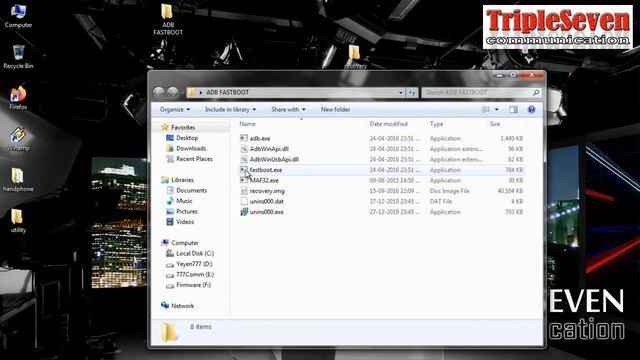Viewport: 640px width, 360px height.
Task: Select the recovery folder on desktop
Action: pyautogui.click(x=355, y=57)
